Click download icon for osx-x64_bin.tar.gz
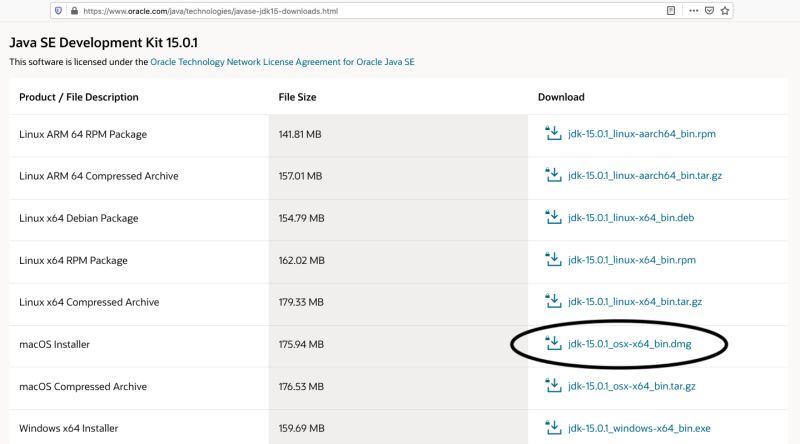The image size is (800, 444). tap(553, 386)
